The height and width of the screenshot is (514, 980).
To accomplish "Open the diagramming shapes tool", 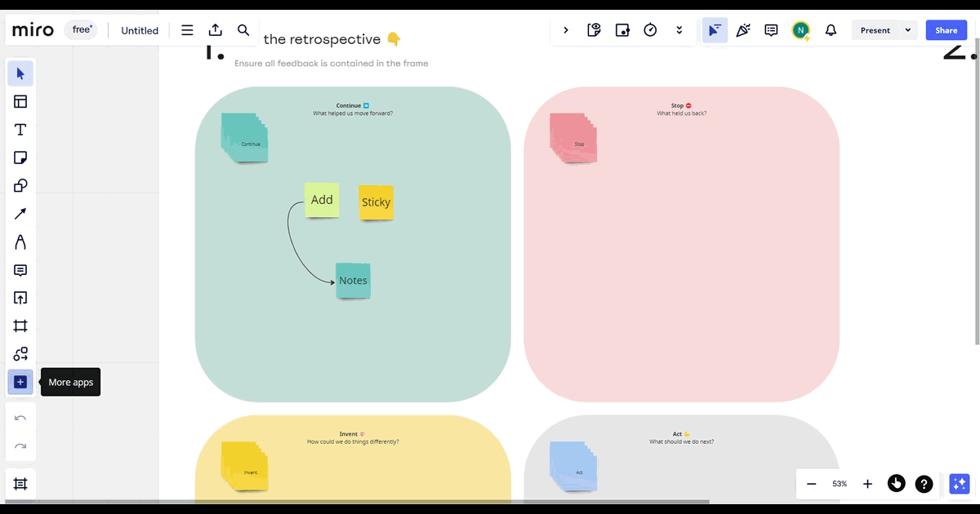I will coord(20,354).
